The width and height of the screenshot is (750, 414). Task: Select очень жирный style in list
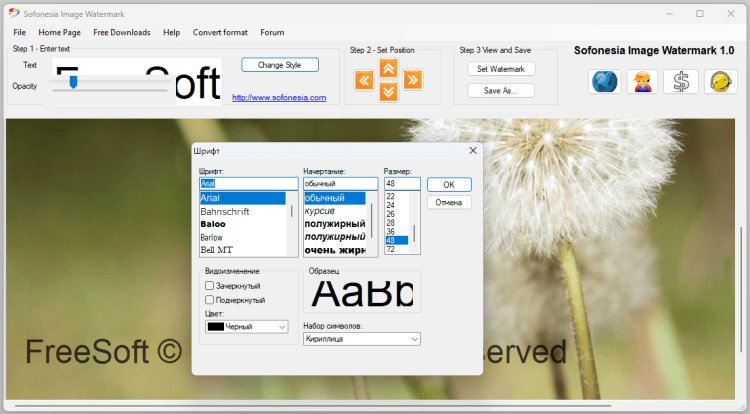[x=335, y=250]
